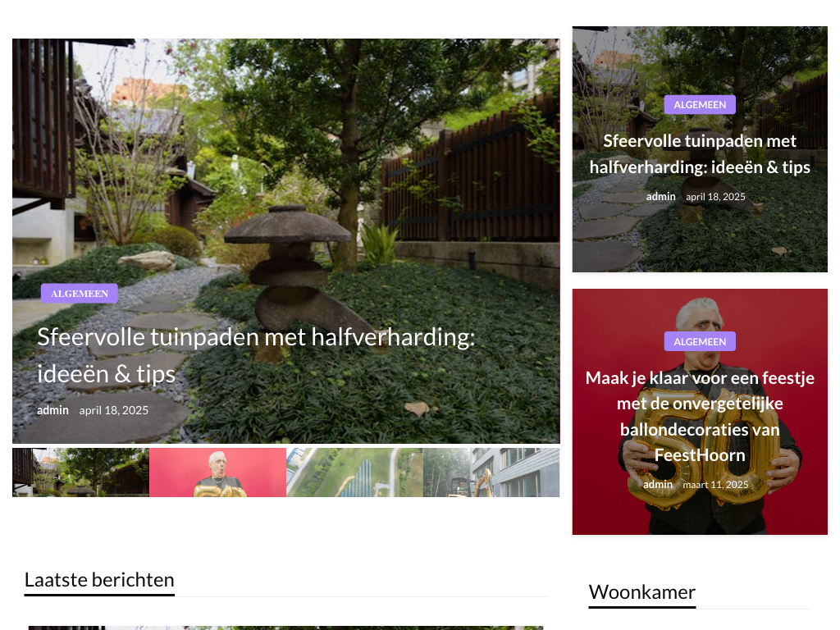Viewport: 840px width, 630px height.
Task: Select the excavator building thumbnail
Action: [x=491, y=472]
